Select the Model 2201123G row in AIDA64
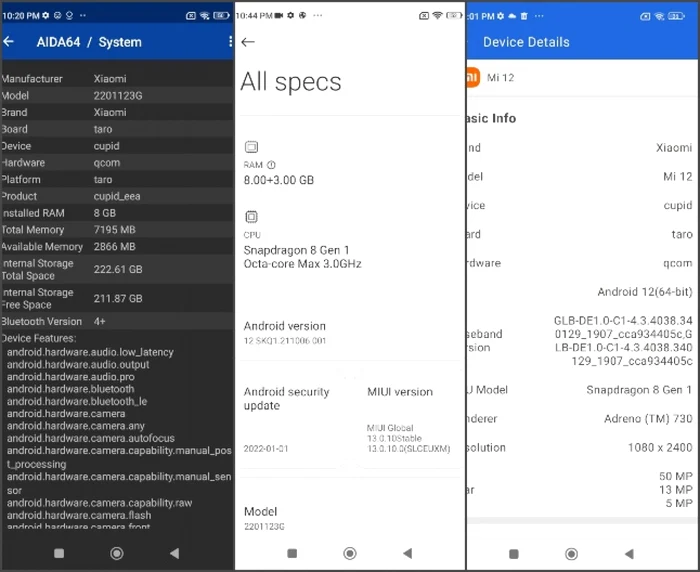The width and height of the screenshot is (700, 572). [x=117, y=96]
